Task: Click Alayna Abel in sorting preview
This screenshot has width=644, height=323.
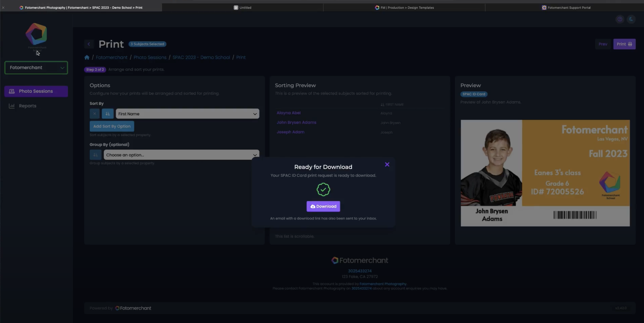Action: [x=288, y=113]
